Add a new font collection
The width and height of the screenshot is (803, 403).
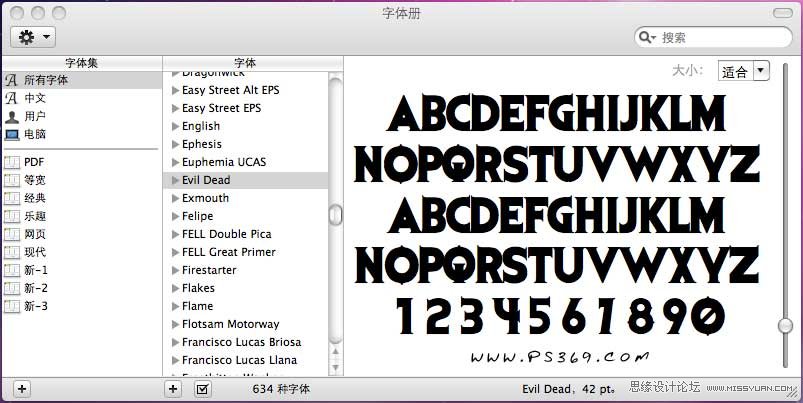click(22, 389)
